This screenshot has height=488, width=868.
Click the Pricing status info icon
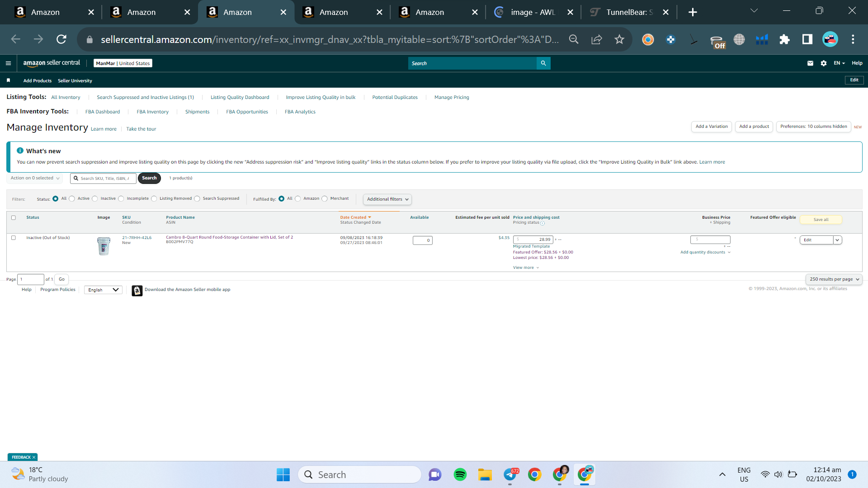(542, 223)
